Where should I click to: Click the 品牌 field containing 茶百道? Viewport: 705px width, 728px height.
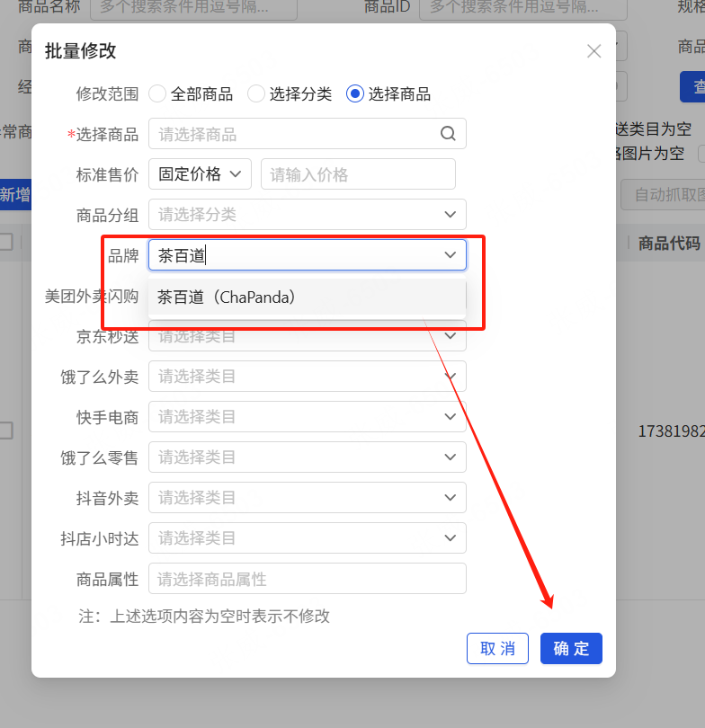click(308, 255)
